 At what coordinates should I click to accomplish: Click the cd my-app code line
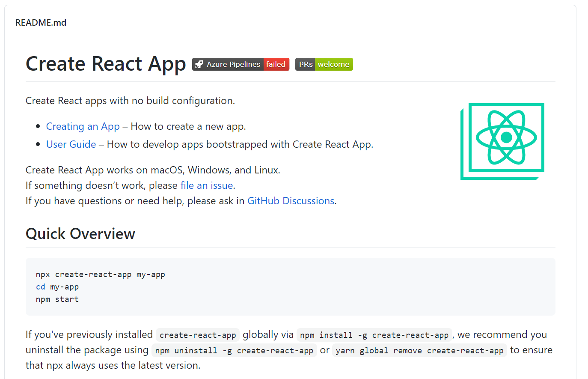[57, 287]
